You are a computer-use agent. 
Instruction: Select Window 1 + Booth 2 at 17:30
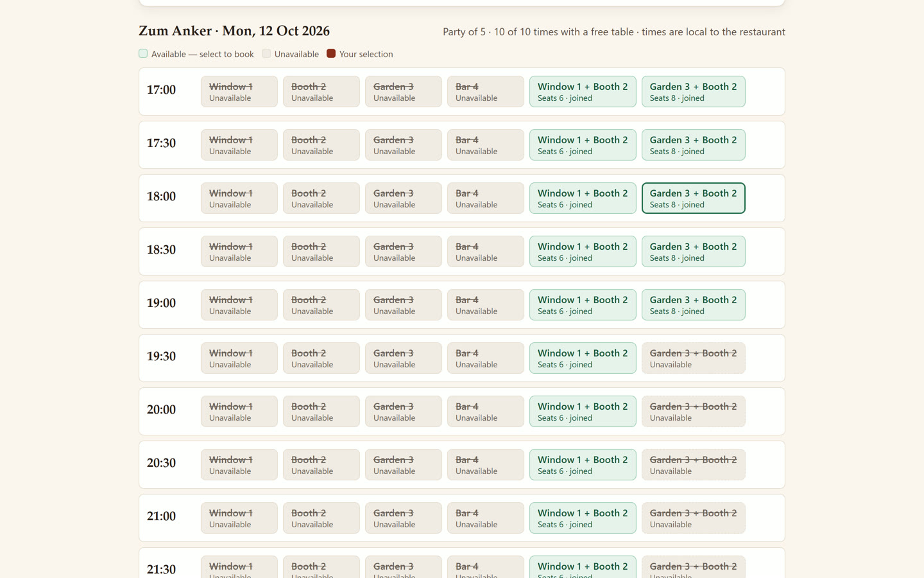(x=583, y=145)
